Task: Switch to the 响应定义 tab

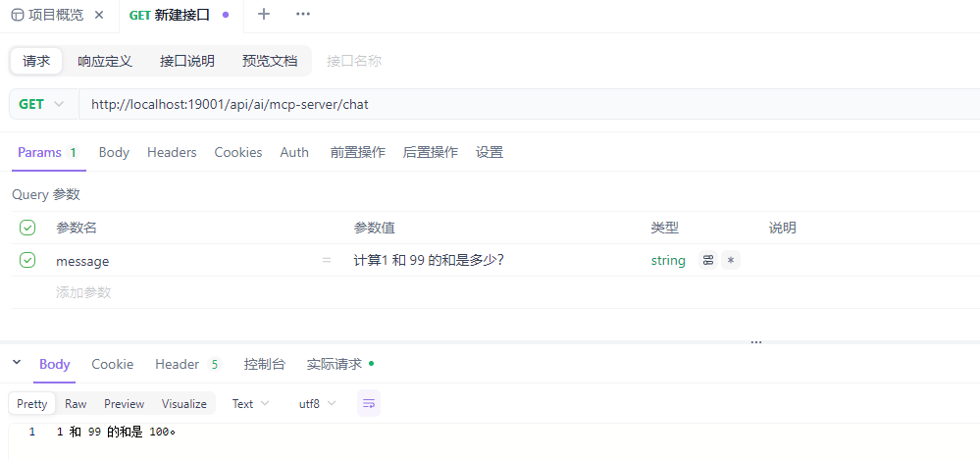Action: pyautogui.click(x=105, y=61)
